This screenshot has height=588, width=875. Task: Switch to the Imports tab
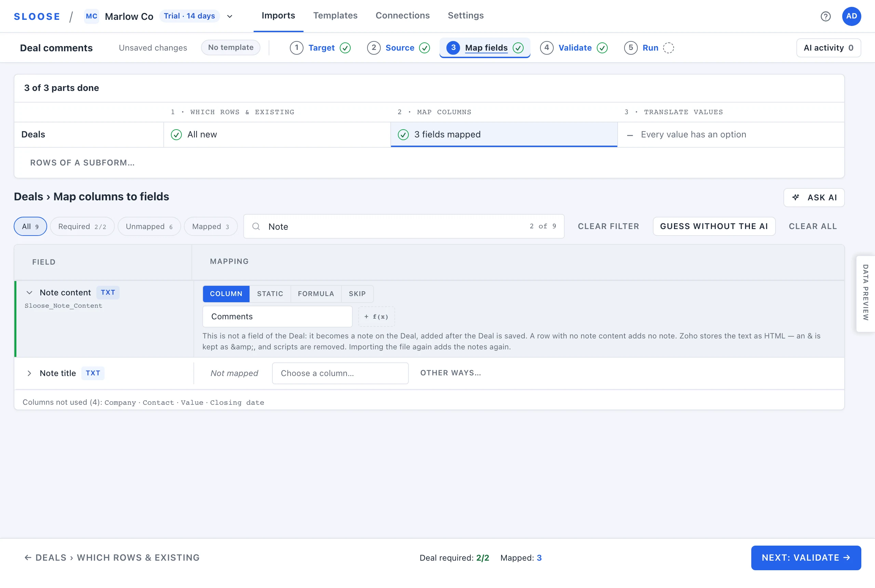278,16
